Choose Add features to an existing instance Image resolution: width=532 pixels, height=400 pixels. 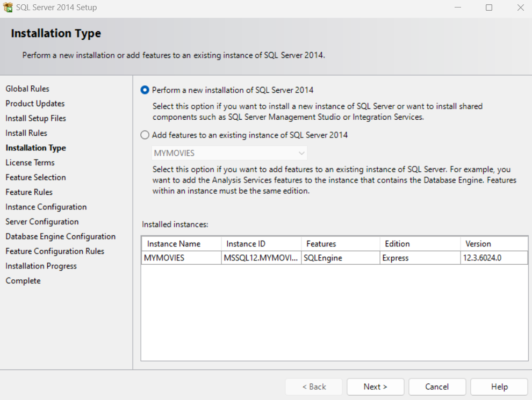(x=145, y=135)
